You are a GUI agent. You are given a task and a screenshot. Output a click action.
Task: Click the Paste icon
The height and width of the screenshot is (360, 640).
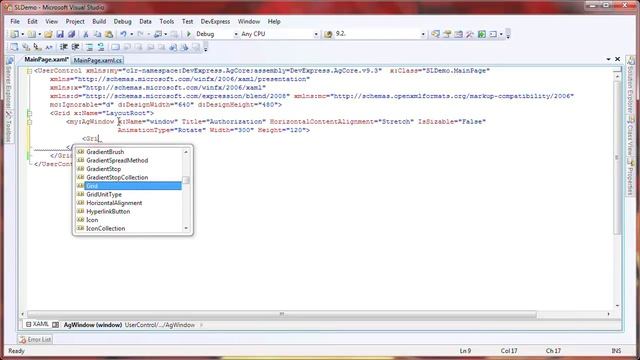pyautogui.click(x=109, y=34)
